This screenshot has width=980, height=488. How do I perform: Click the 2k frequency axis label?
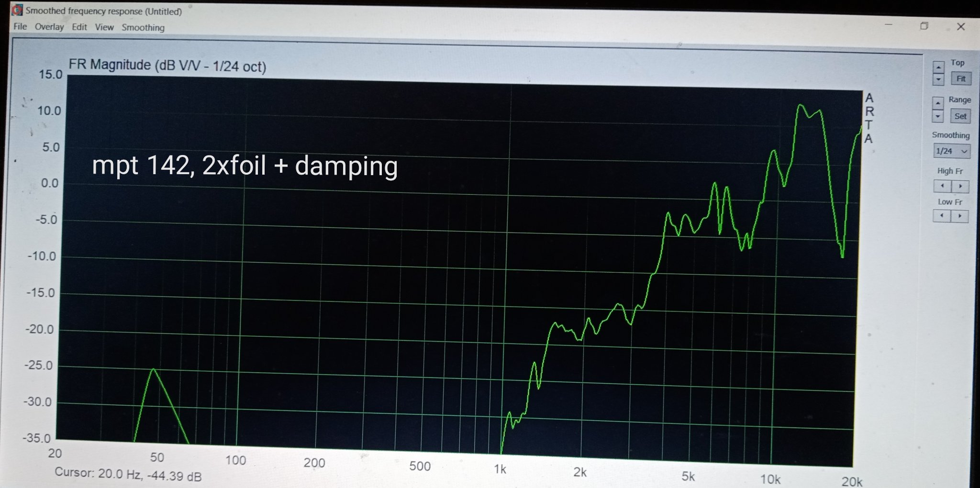(x=580, y=473)
